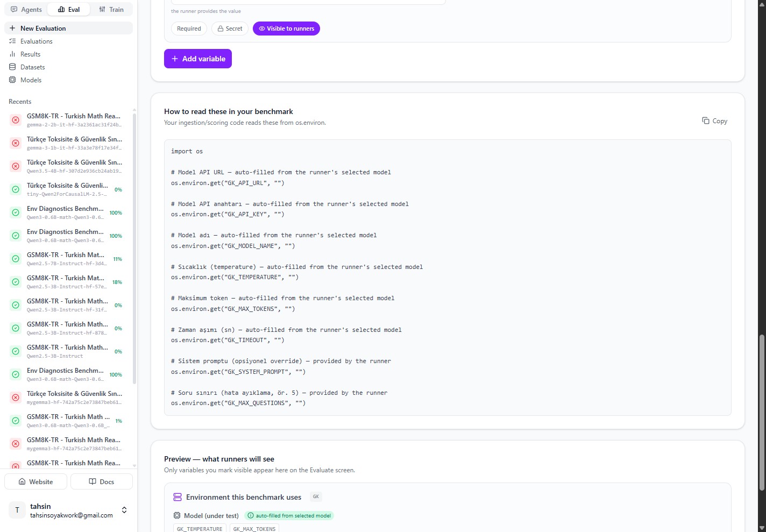Viewport: 766px width, 532px height.
Task: Click the Add variable button
Action: point(198,59)
